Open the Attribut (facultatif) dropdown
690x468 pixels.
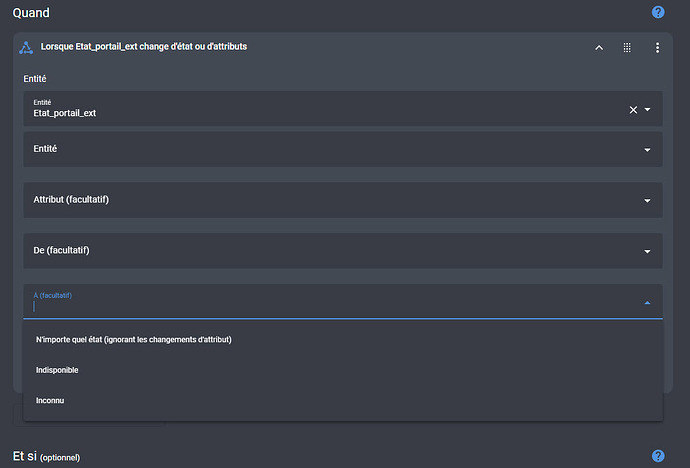pyautogui.click(x=343, y=200)
